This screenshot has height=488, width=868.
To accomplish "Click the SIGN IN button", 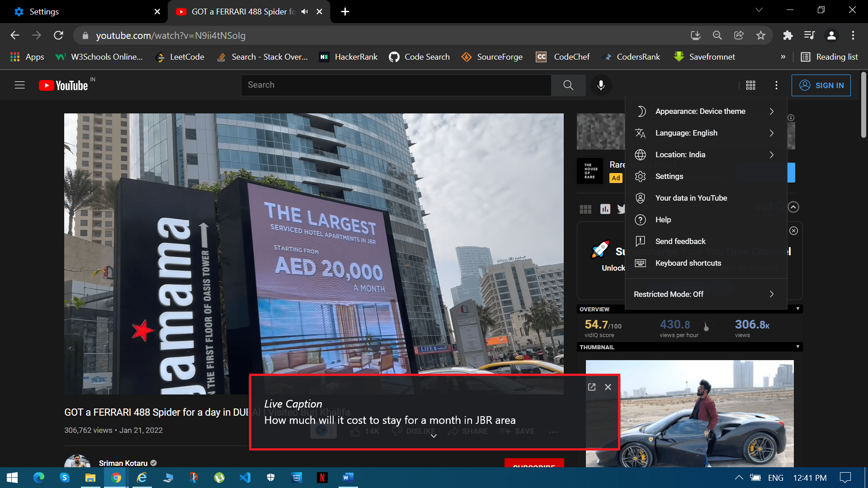I will point(821,85).
